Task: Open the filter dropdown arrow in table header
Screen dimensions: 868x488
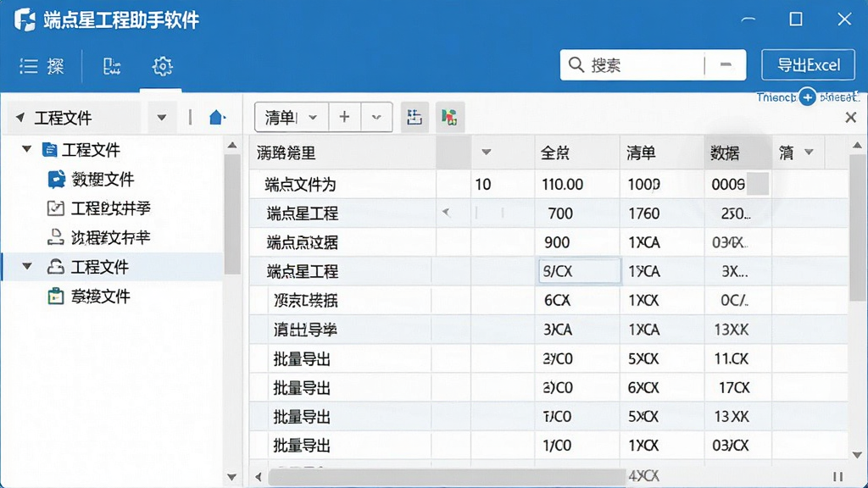Action: point(486,152)
